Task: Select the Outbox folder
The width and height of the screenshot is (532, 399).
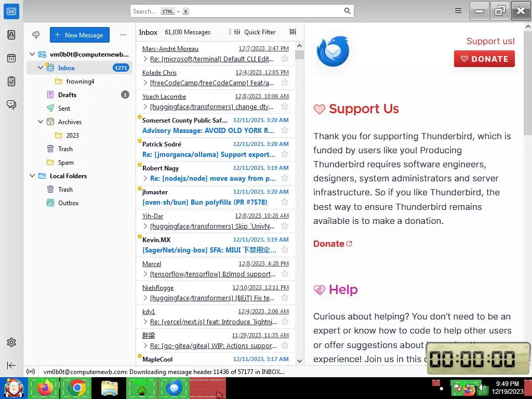Action: coord(79,203)
